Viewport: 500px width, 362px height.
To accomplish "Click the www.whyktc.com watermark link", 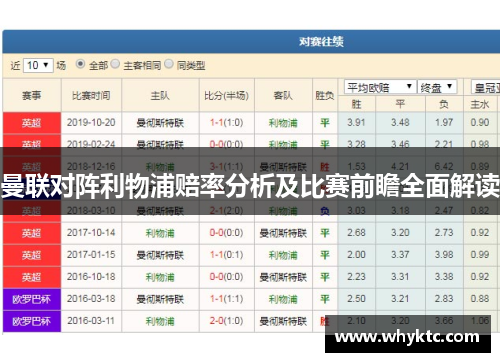I will (x=407, y=337).
